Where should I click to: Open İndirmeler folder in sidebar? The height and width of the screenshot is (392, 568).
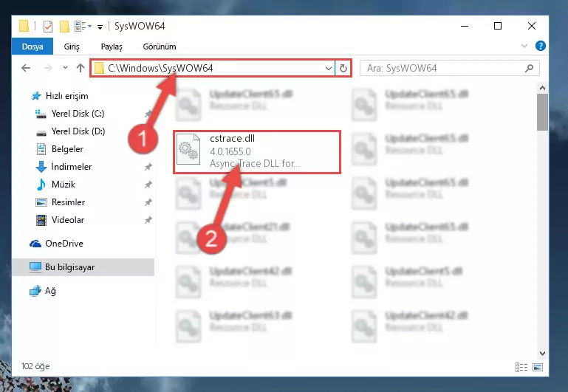coord(72,167)
